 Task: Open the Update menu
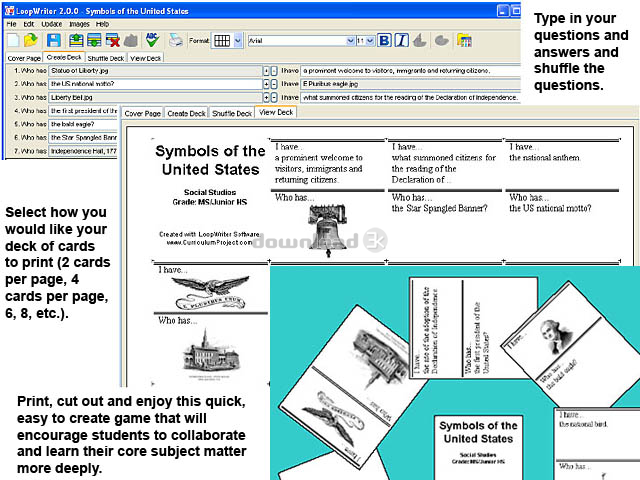(52, 24)
